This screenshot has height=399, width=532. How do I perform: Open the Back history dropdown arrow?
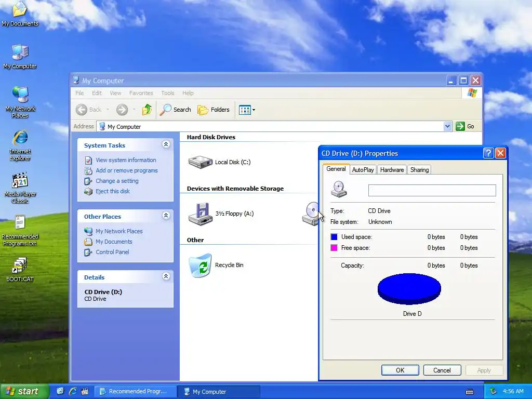pos(108,110)
